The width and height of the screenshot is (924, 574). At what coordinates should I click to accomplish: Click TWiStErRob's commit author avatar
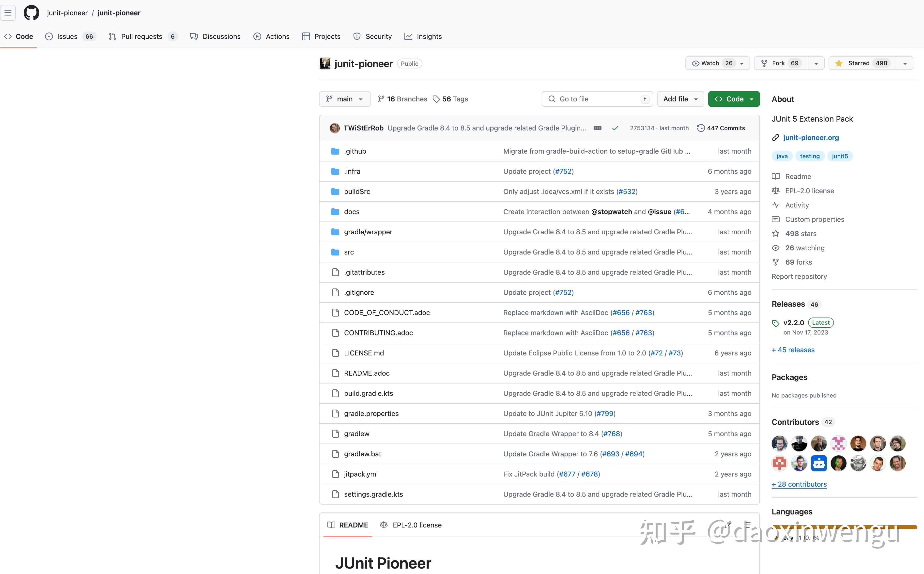pyautogui.click(x=335, y=128)
